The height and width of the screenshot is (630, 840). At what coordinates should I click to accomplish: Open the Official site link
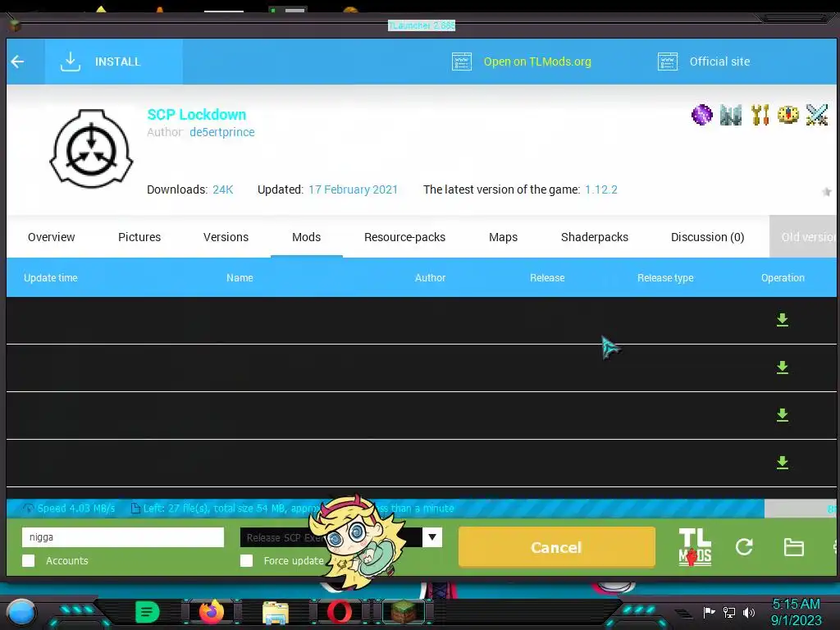(x=719, y=62)
